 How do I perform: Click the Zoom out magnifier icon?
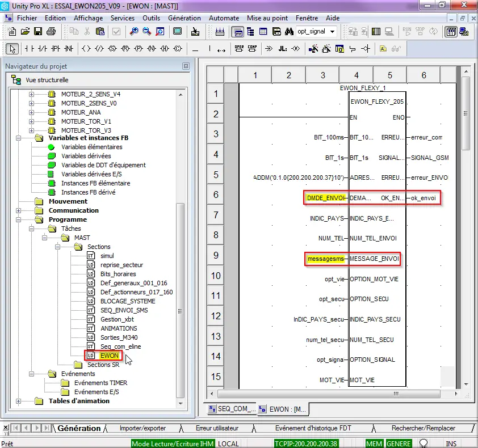[x=147, y=31]
